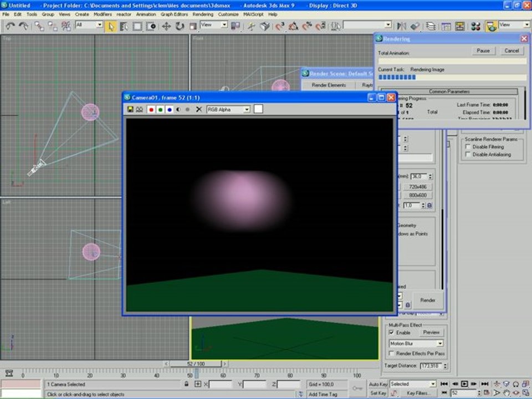The image size is (532, 399).
Task: Choose the Select and Move tool
Action: click(x=166, y=26)
